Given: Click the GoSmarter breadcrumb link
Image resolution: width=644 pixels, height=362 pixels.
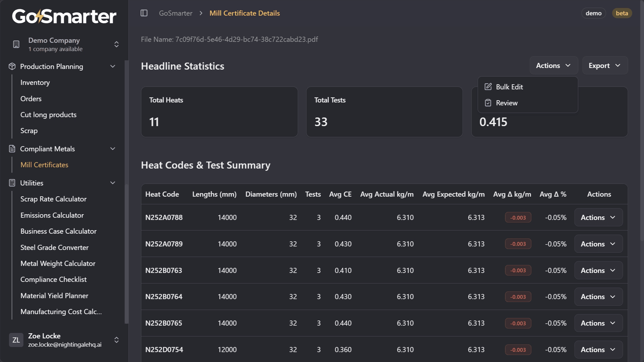Looking at the screenshot, I should tap(176, 13).
